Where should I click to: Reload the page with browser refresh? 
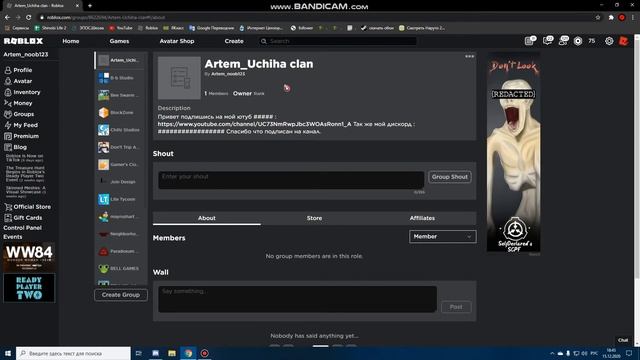(29, 18)
